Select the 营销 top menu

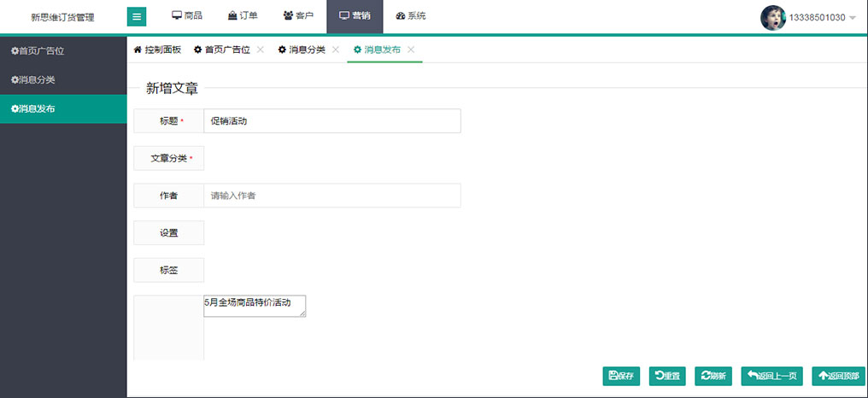[355, 16]
